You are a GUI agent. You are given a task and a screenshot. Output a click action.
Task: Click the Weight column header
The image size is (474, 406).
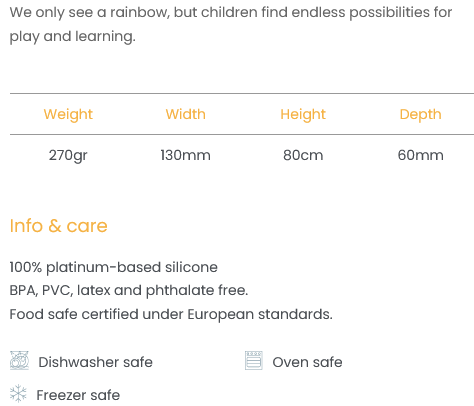point(68,114)
